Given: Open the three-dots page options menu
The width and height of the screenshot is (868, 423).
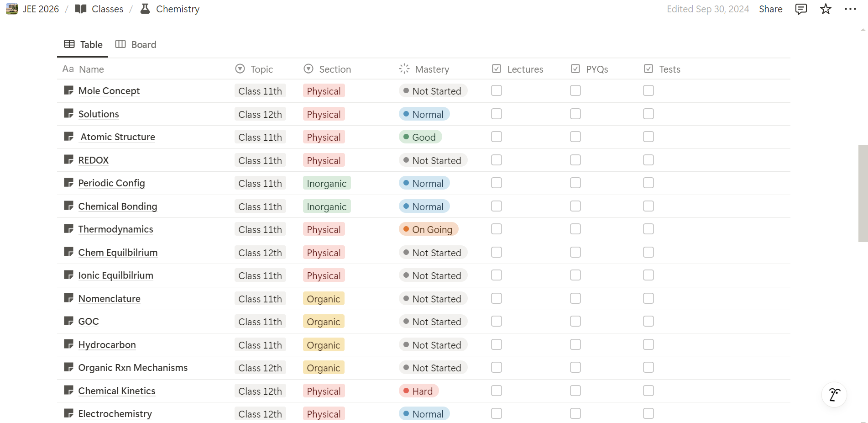Looking at the screenshot, I should (x=850, y=9).
